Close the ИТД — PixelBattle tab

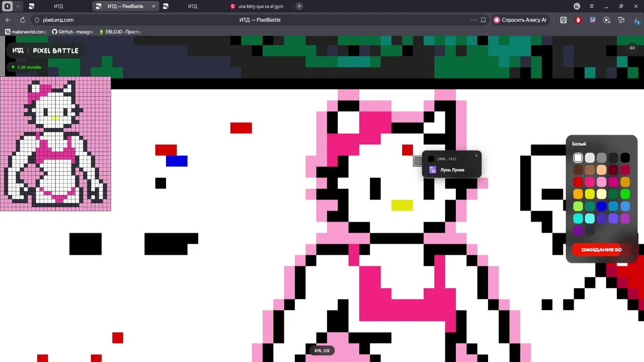153,6
